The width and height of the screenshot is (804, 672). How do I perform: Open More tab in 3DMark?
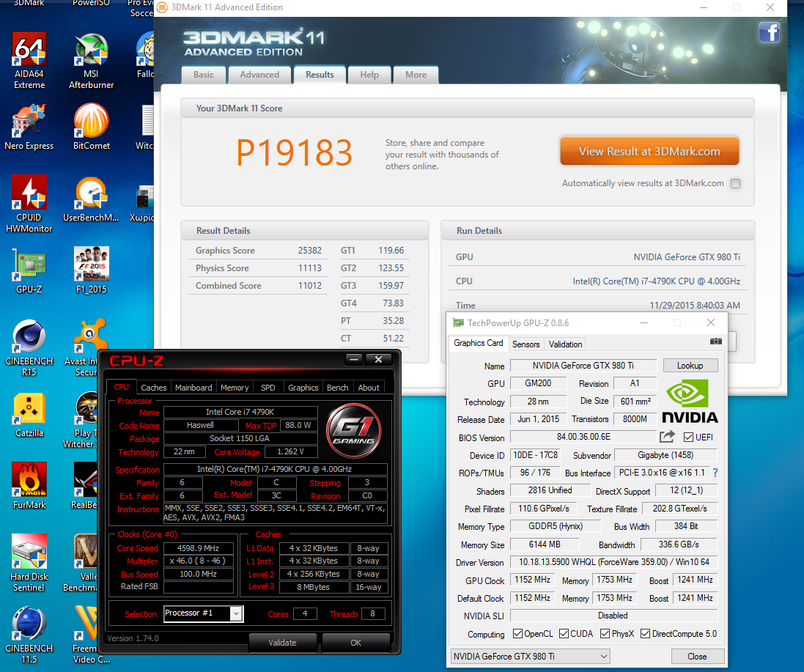[x=416, y=75]
